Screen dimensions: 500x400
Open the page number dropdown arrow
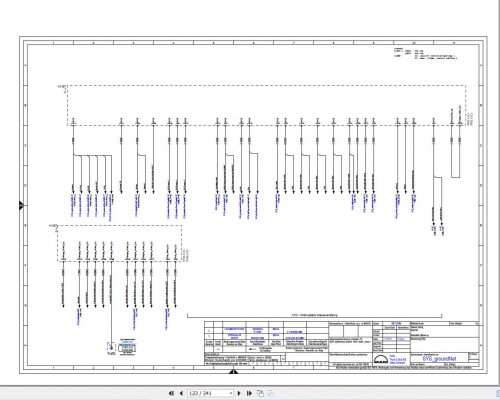[231, 393]
